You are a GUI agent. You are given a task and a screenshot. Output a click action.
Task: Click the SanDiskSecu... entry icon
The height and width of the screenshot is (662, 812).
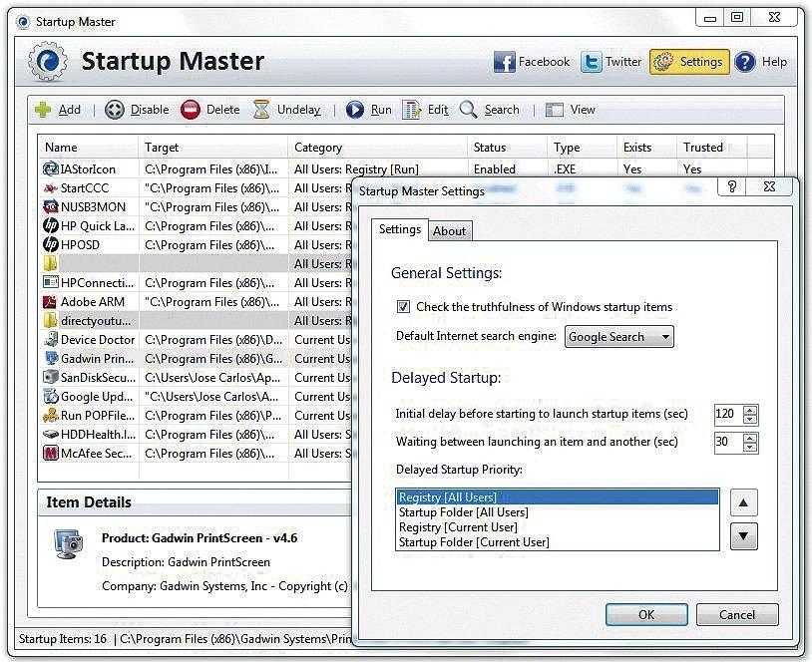50,377
